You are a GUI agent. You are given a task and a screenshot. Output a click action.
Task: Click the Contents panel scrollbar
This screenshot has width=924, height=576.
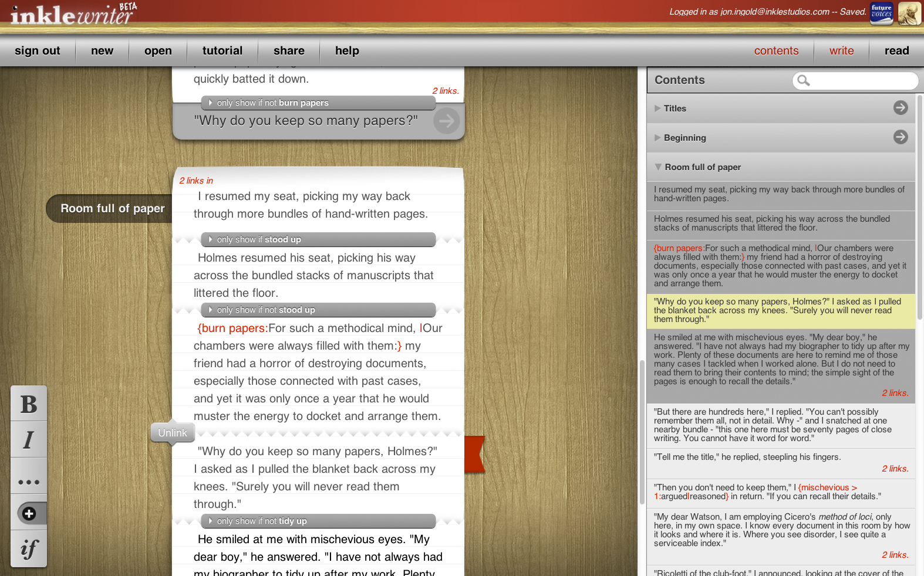[919, 205]
